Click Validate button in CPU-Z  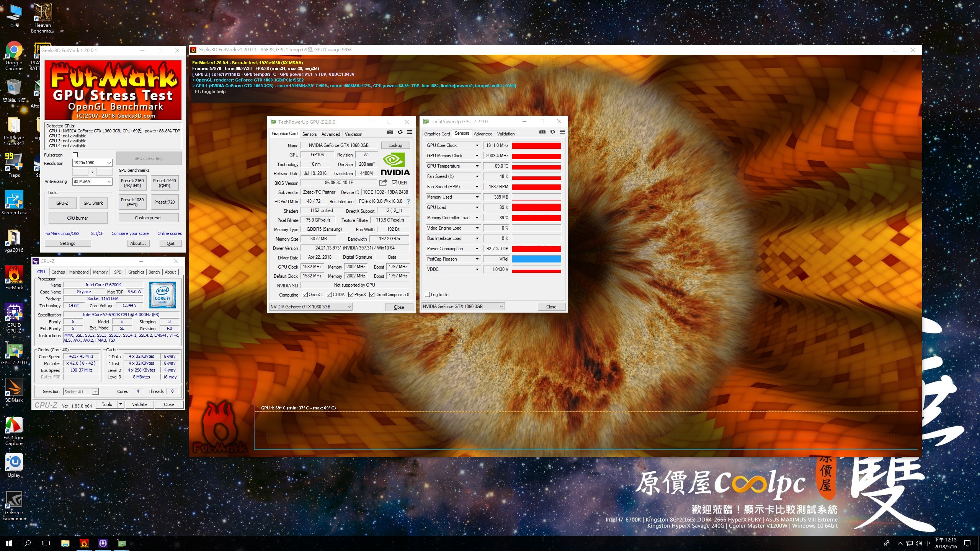click(x=139, y=404)
